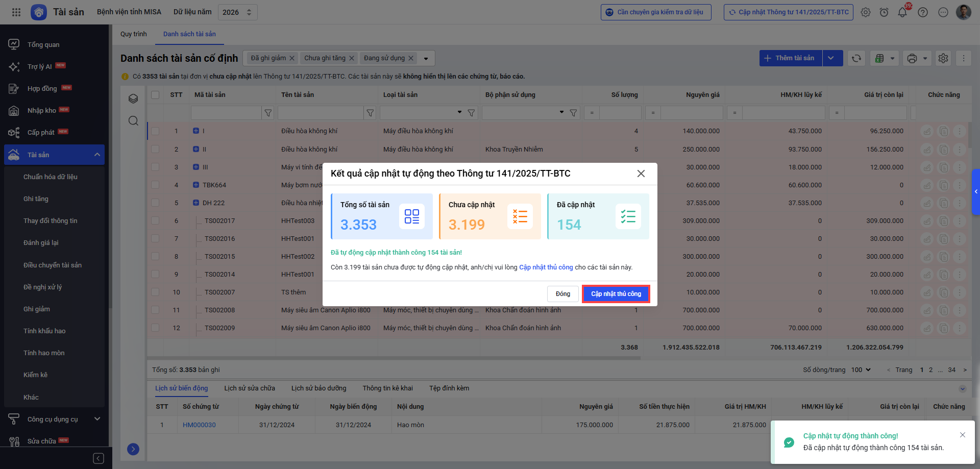Check the checkbox for row TS002009
The height and width of the screenshot is (469, 980).
coord(155,328)
